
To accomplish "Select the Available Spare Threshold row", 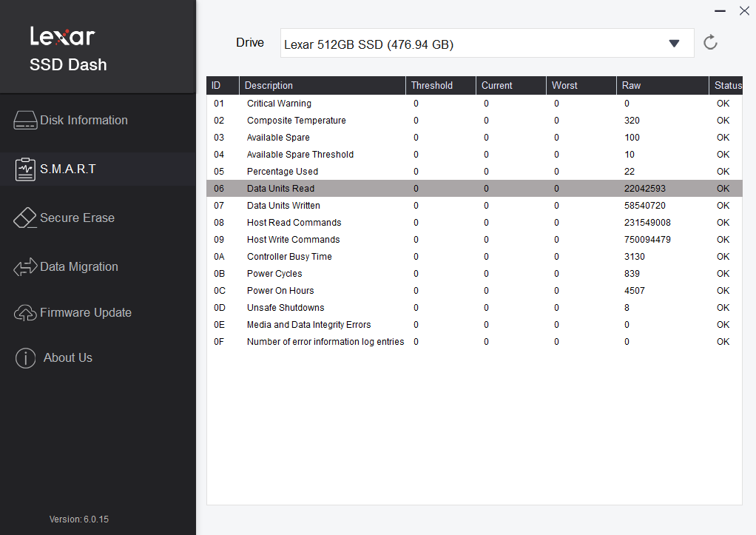I will coord(474,155).
